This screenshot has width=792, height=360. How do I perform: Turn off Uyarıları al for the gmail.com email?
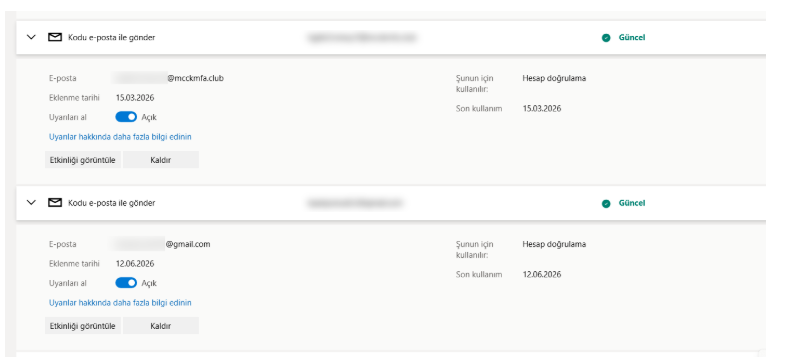pos(126,283)
